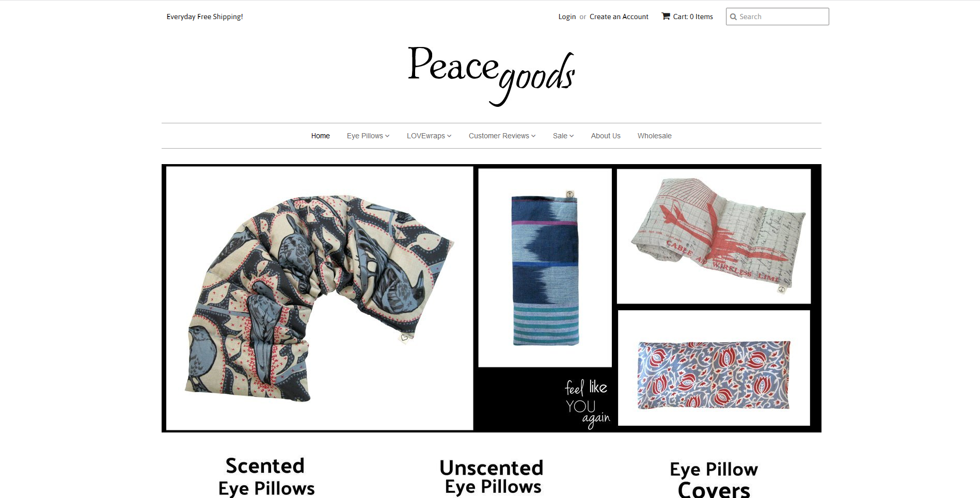Viewport: 980px width, 498px height.
Task: Click the red airplane print pillow image
Action: 714,236
